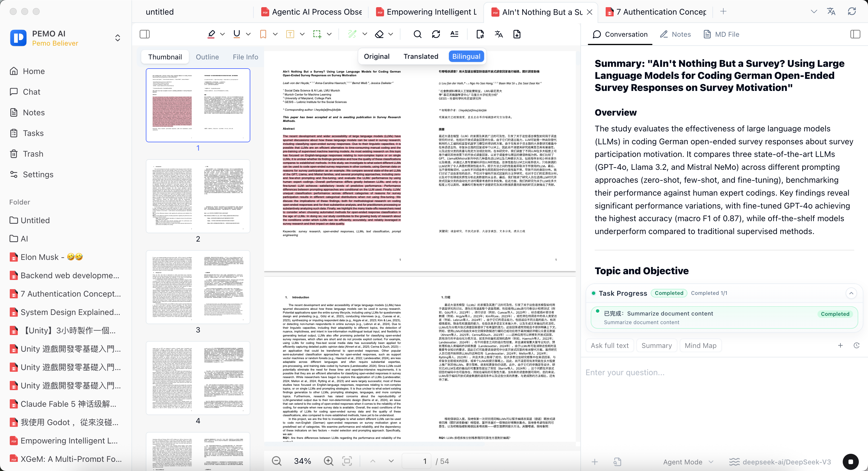Select Thumbnail tab
The image size is (868, 471).
click(165, 57)
